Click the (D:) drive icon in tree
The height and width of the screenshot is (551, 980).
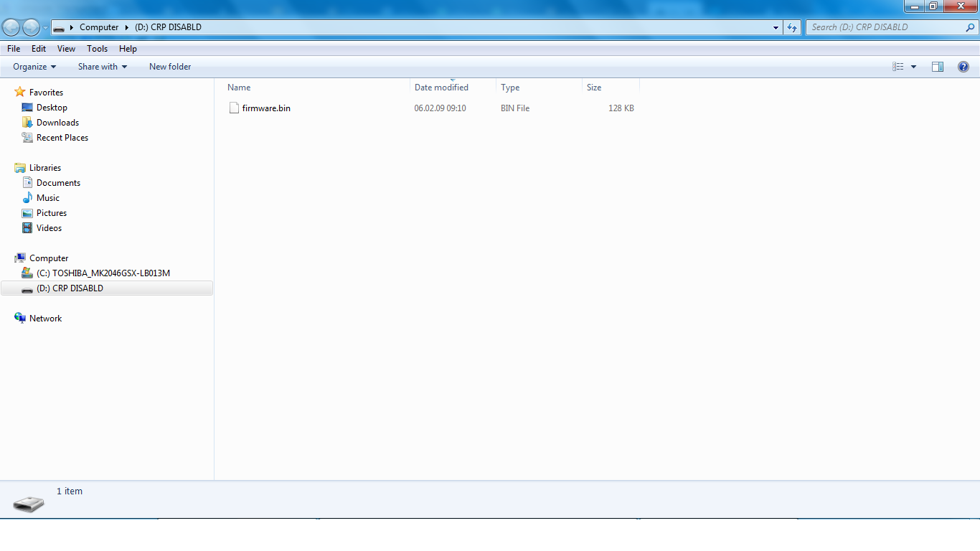coord(27,289)
